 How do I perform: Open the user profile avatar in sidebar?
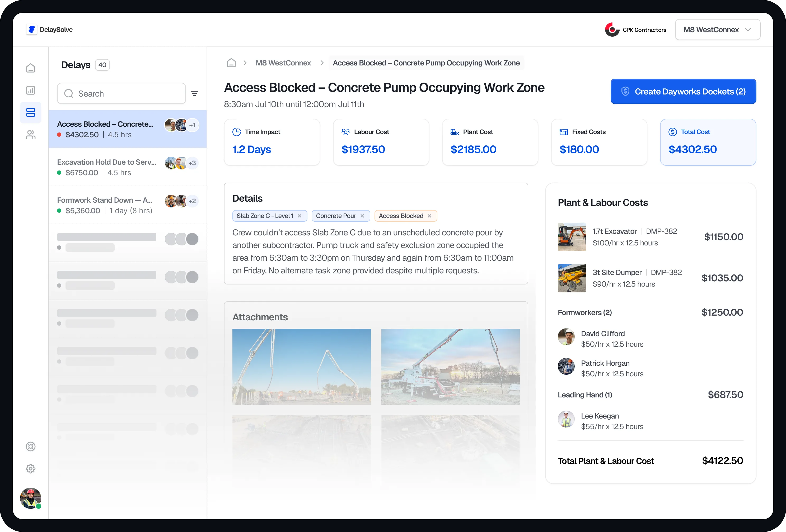point(30,498)
